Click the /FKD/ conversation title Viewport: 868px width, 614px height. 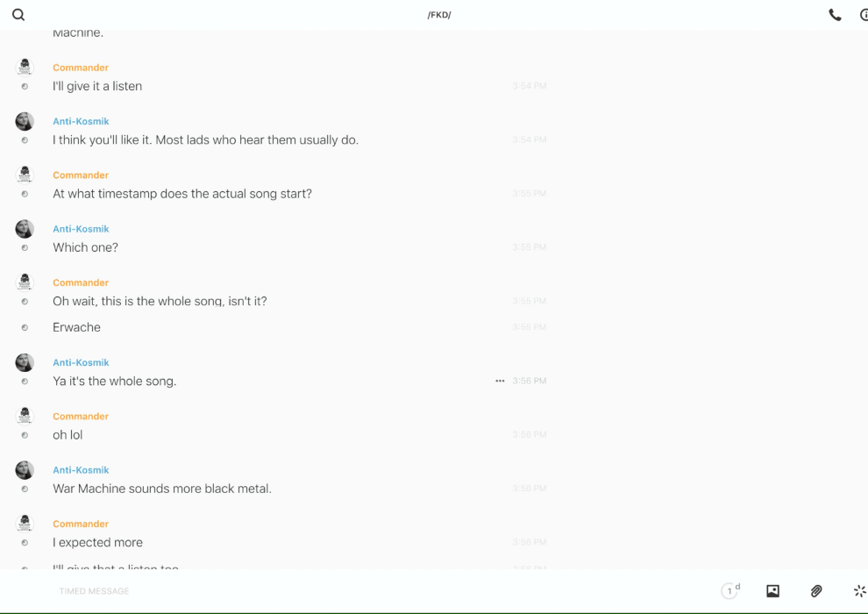[x=439, y=15]
